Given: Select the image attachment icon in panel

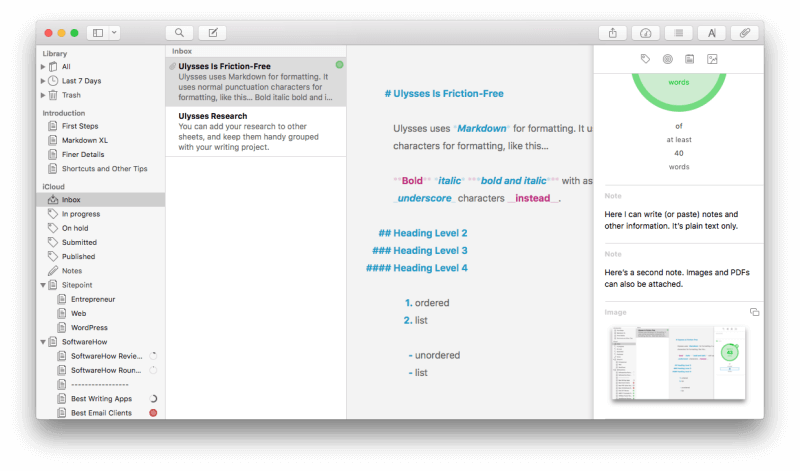Looking at the screenshot, I should pyautogui.click(x=712, y=59).
